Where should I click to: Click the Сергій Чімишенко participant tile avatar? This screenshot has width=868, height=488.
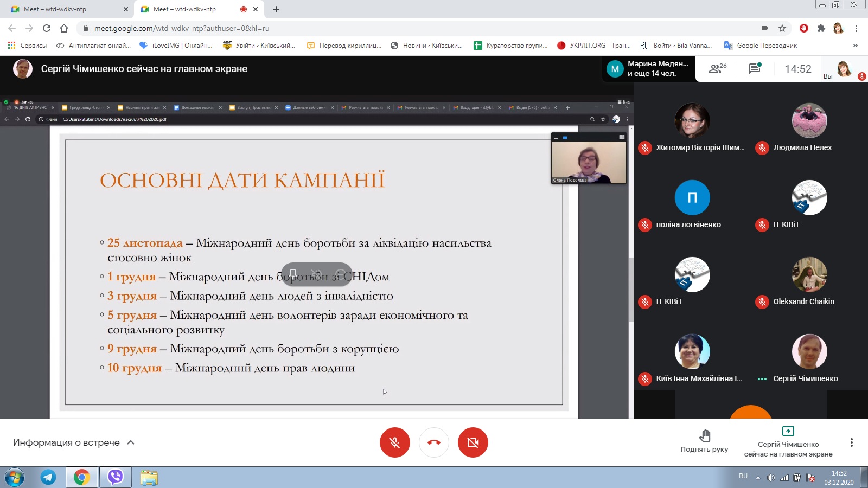pyautogui.click(x=809, y=351)
